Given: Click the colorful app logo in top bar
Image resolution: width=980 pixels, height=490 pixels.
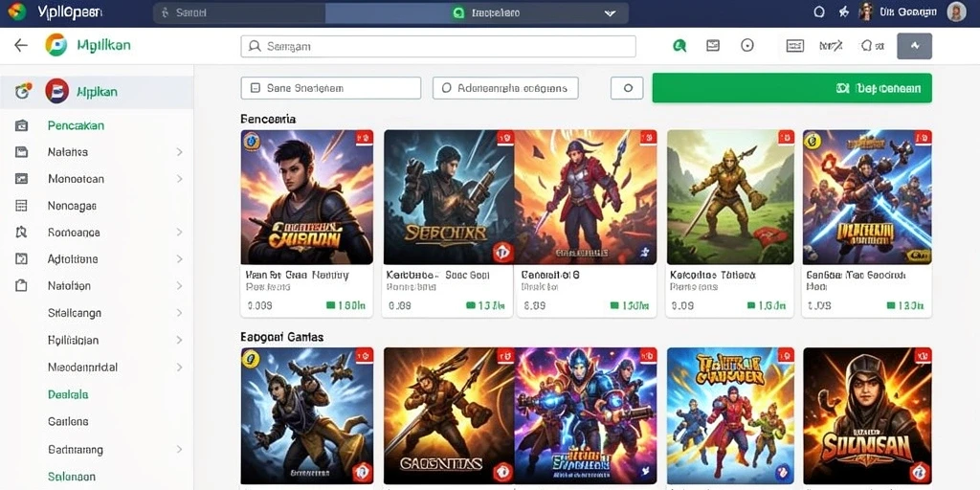Looking at the screenshot, I should (16, 11).
